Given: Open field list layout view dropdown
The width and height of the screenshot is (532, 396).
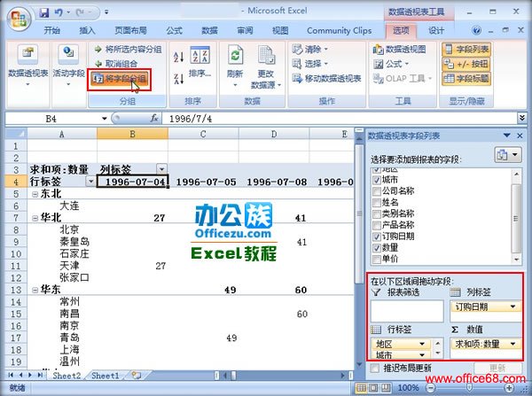Looking at the screenshot, I should [508, 155].
